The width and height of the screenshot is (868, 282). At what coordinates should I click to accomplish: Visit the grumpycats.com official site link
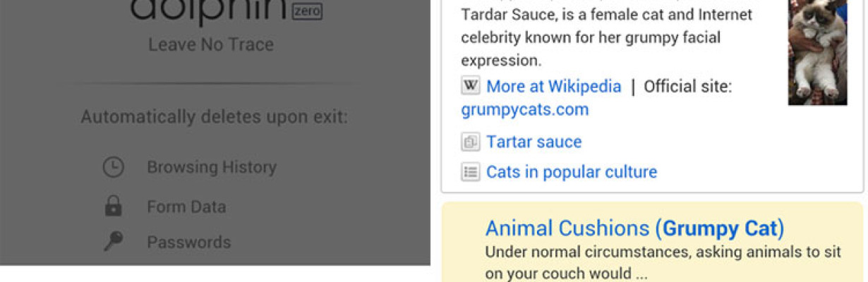coord(525,109)
